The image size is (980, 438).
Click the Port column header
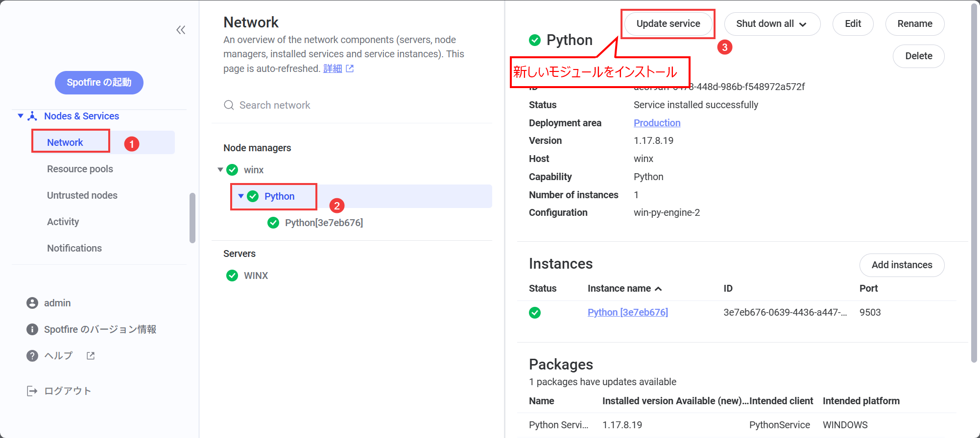tap(868, 288)
